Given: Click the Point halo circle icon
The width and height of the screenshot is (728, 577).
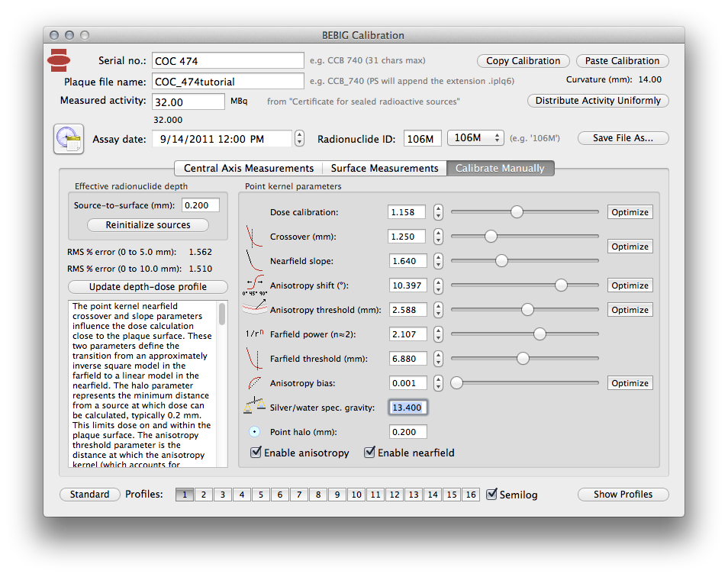Looking at the screenshot, I should 255,432.
